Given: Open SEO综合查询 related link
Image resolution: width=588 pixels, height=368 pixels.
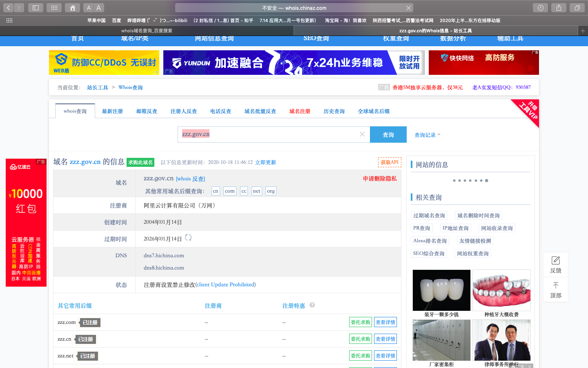Looking at the screenshot, I should point(429,254).
